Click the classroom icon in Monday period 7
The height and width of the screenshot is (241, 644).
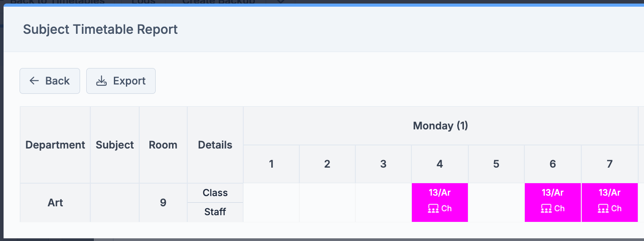(x=603, y=209)
